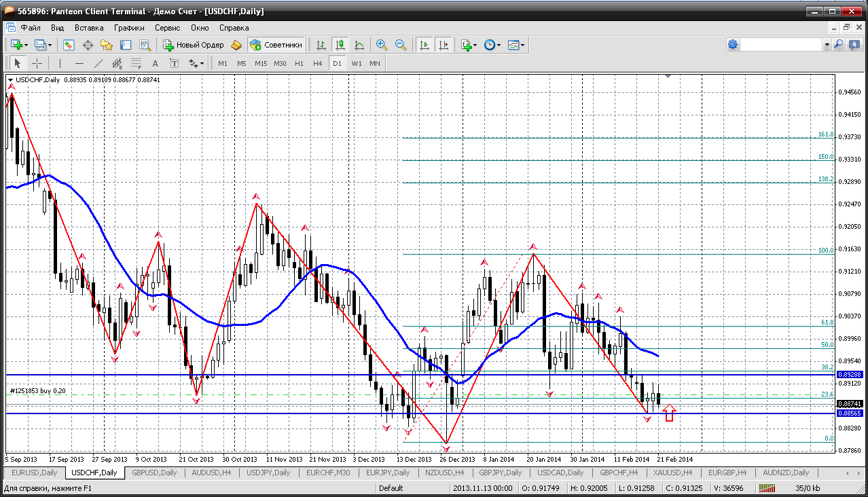Toggle the chart shift button
Screen dimensions: 868x497
[444, 45]
